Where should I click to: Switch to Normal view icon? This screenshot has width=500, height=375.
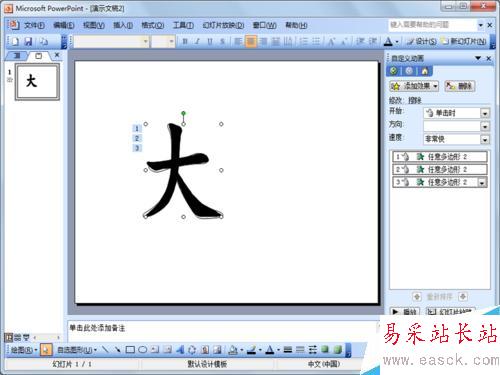click(x=9, y=337)
